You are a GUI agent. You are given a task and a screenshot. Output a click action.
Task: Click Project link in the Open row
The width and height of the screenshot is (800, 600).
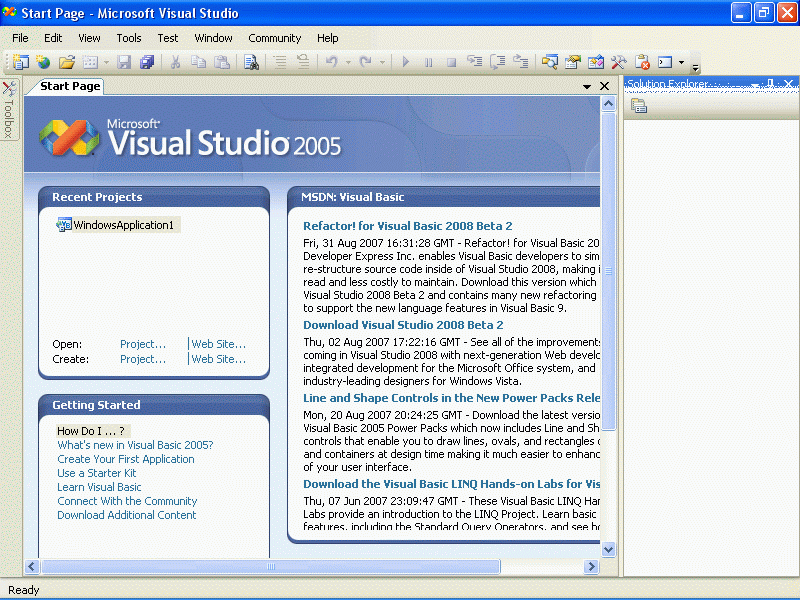pyautogui.click(x=143, y=344)
